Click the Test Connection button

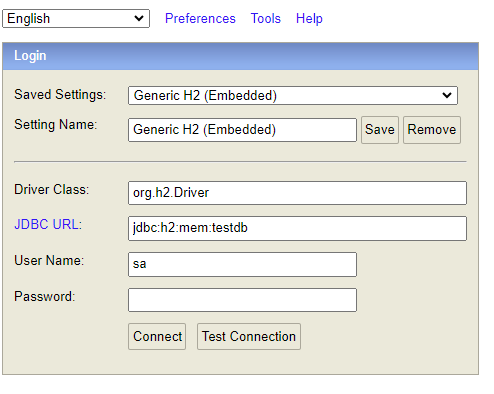point(249,336)
